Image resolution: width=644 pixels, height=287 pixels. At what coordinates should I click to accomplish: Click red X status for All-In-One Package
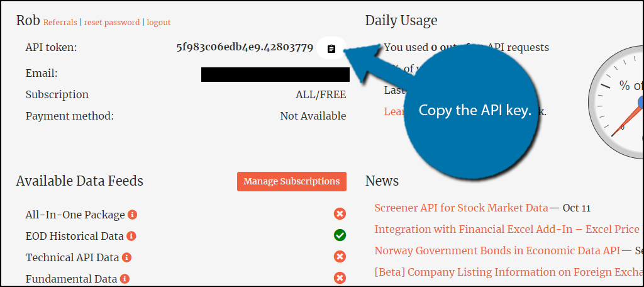[340, 214]
